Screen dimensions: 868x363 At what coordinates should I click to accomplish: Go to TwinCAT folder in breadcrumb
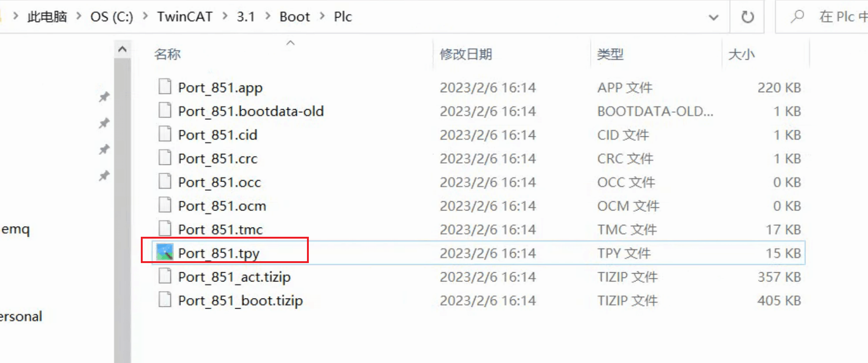click(185, 17)
